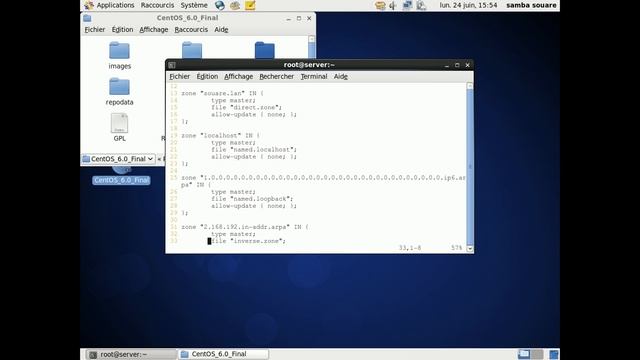The image size is (640, 360).
Task: Open Raccourcis menu in CentOS_6.0_Final window
Action: 191,29
